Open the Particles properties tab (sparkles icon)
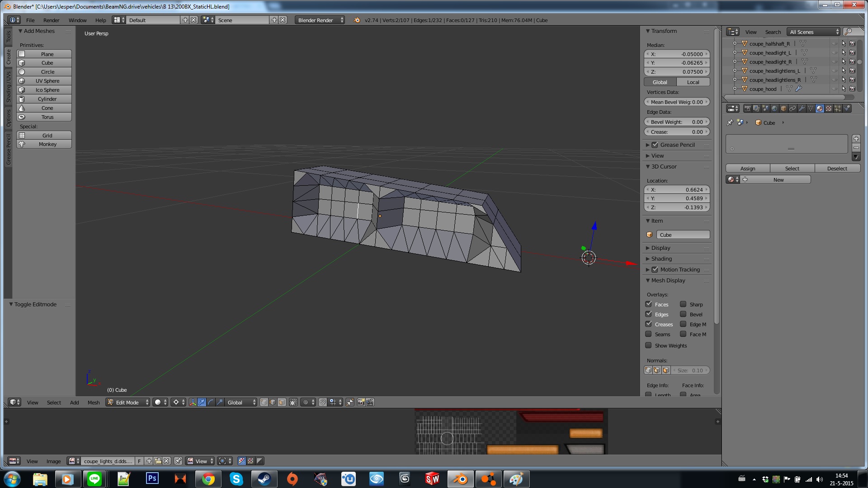Image resolution: width=868 pixels, height=488 pixels. pyautogui.click(x=838, y=108)
